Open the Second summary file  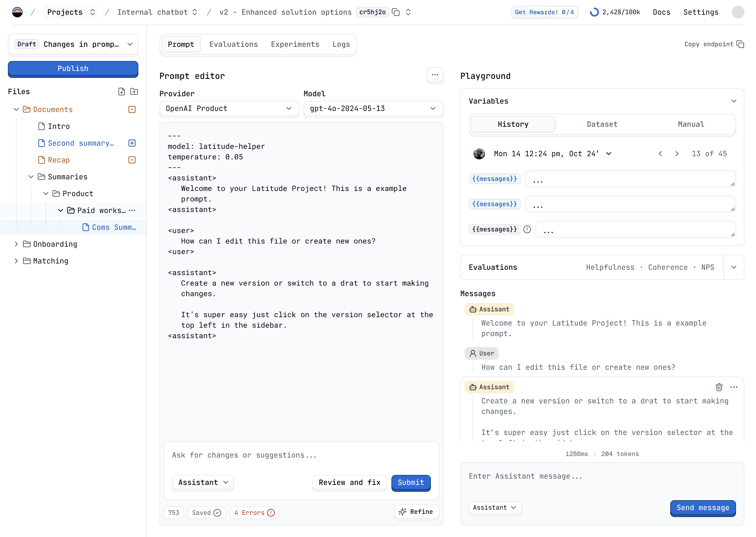[x=76, y=143]
